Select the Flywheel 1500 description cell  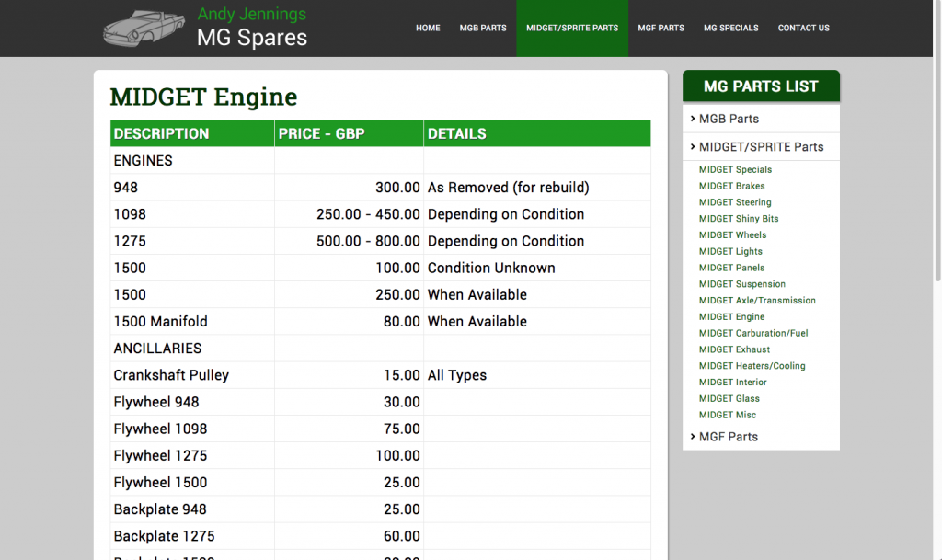click(x=192, y=482)
